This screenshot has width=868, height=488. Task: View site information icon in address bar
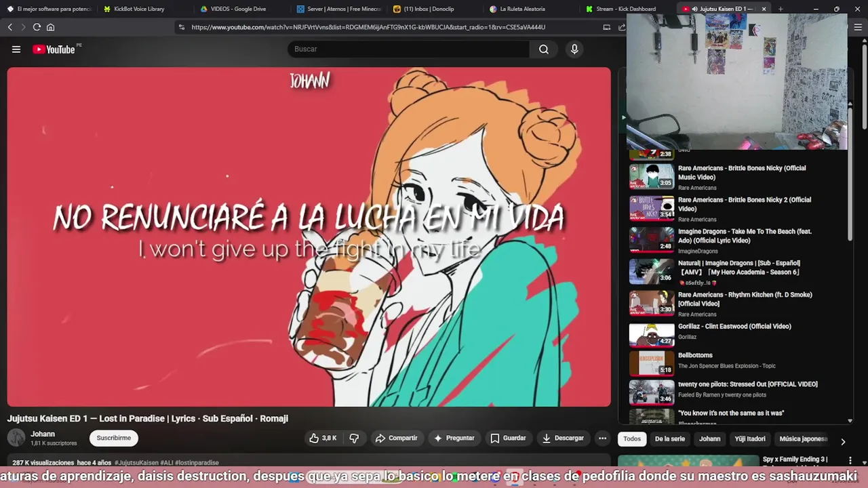coord(181,27)
